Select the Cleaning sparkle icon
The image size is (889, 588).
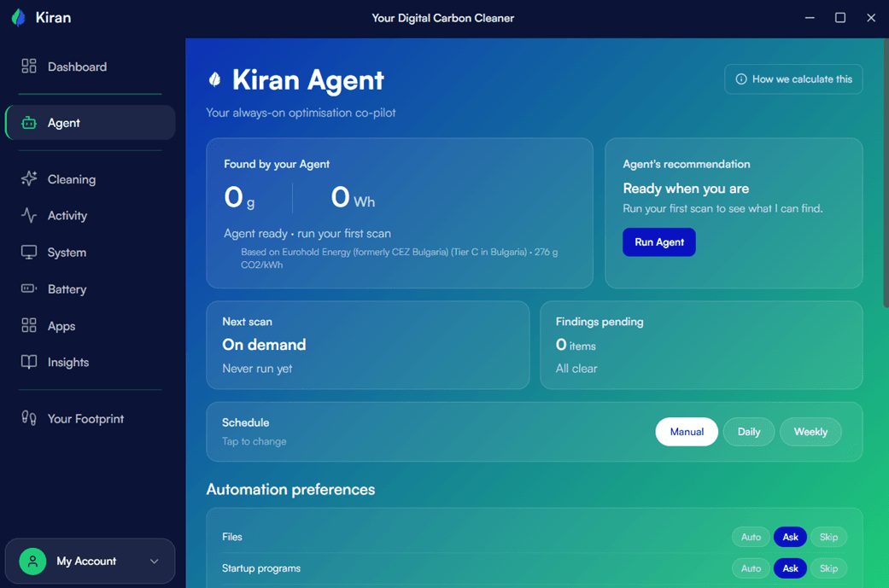(x=29, y=179)
